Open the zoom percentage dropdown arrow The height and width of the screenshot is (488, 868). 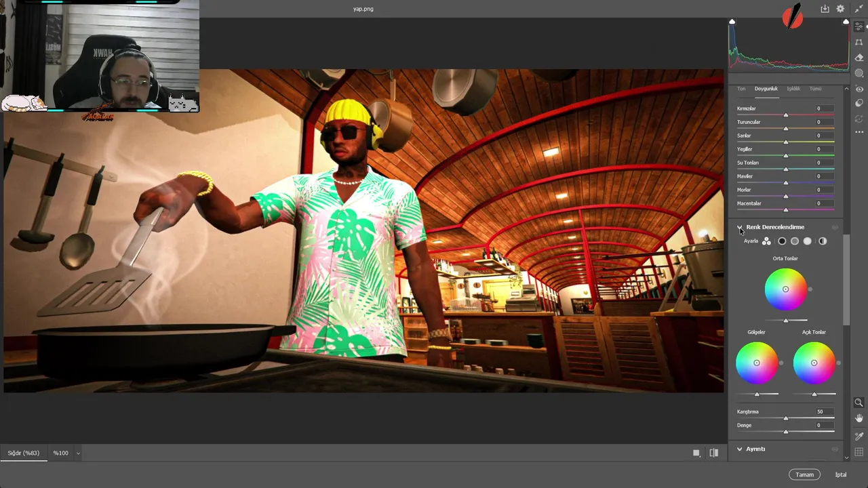point(78,453)
